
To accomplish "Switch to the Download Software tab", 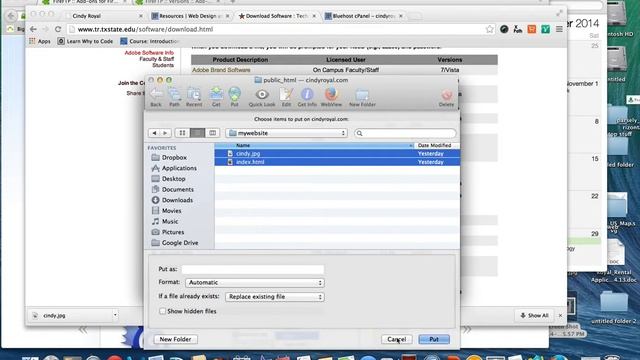I will pyautogui.click(x=278, y=16).
